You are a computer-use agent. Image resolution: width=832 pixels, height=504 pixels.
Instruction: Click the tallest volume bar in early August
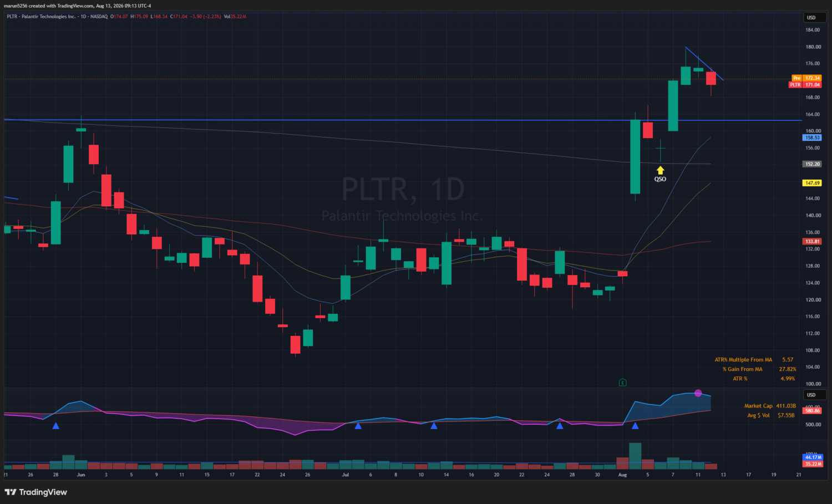(x=635, y=456)
